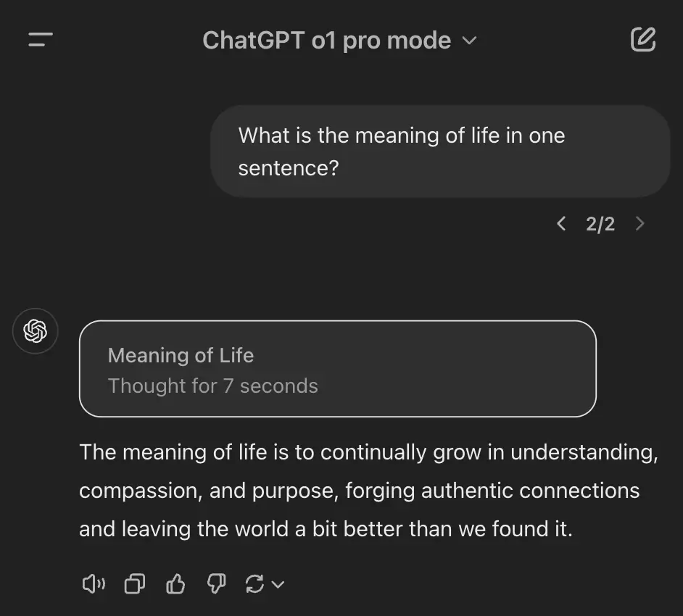Click the "ChatGPT o1 pro mode" title
This screenshot has width=683, height=616.
pos(326,41)
